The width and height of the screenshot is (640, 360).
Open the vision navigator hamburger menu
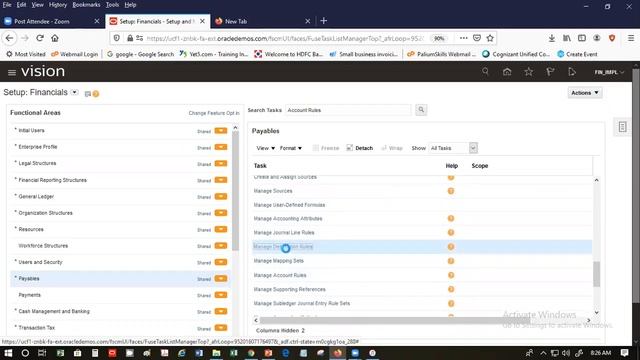(12, 72)
